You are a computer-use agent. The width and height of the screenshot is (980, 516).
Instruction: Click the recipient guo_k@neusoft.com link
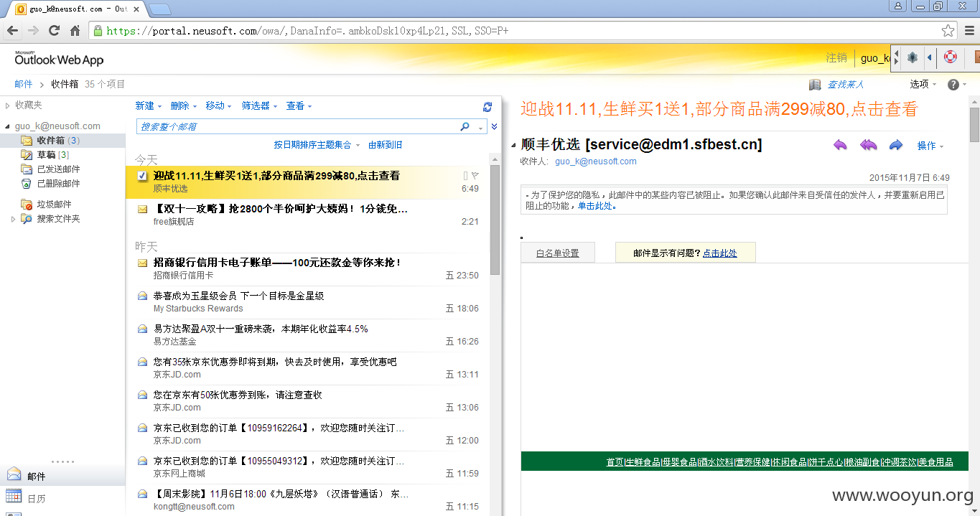click(596, 161)
